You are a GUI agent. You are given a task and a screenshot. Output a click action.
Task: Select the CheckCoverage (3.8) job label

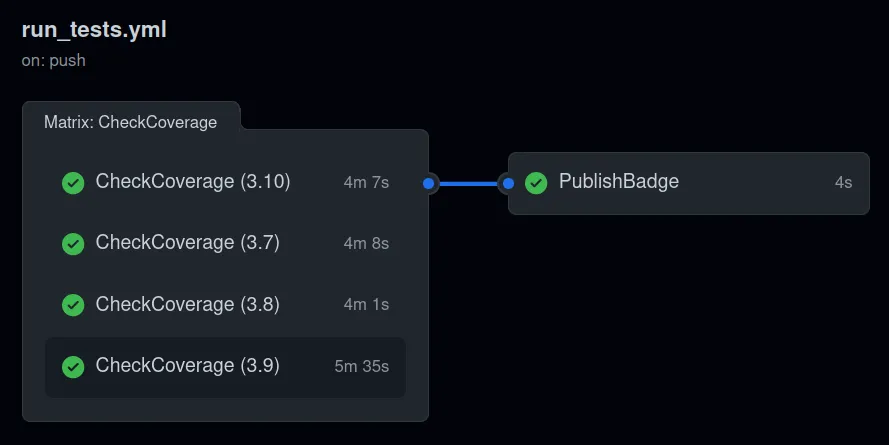[187, 304]
